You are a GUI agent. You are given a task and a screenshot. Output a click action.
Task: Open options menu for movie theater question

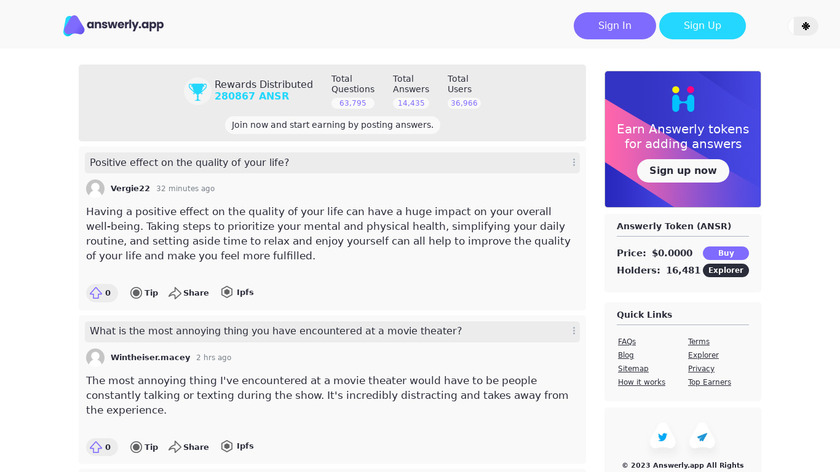(574, 331)
